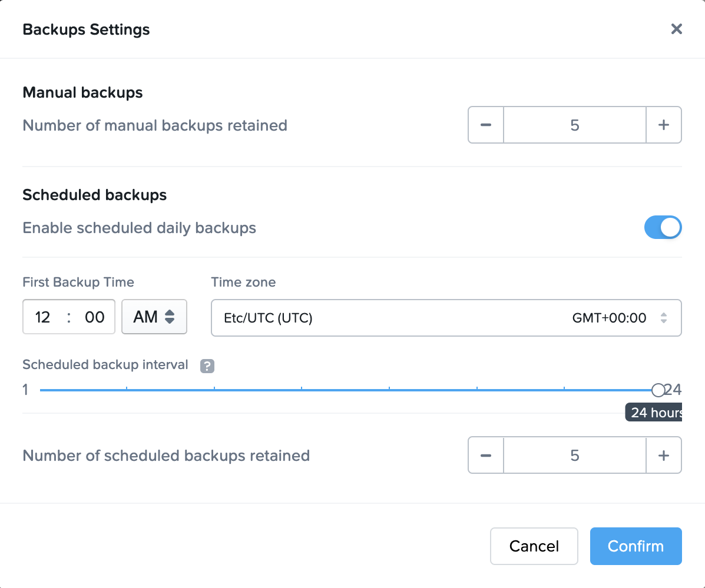Click the Confirm button
Viewport: 705px width, 588px height.
[636, 546]
